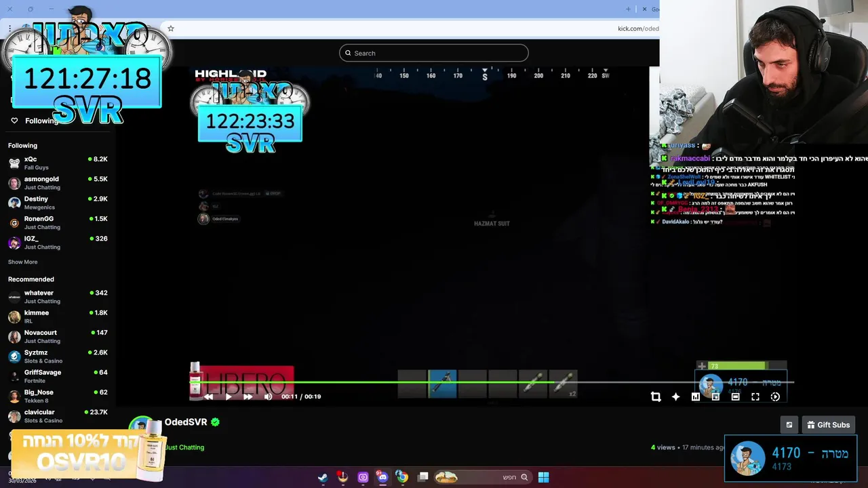
Task: Click the Following section heading
Action: (22, 146)
